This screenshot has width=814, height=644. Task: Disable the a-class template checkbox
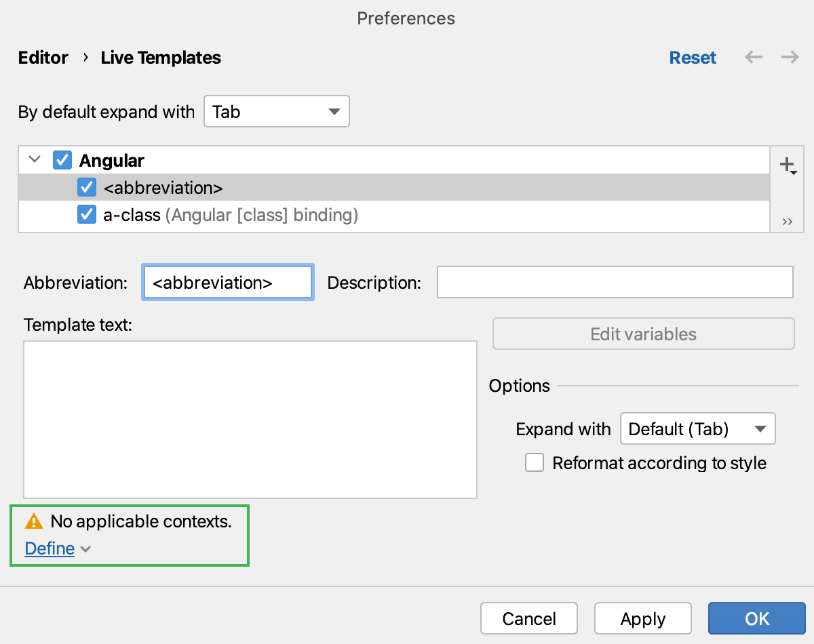point(87,215)
